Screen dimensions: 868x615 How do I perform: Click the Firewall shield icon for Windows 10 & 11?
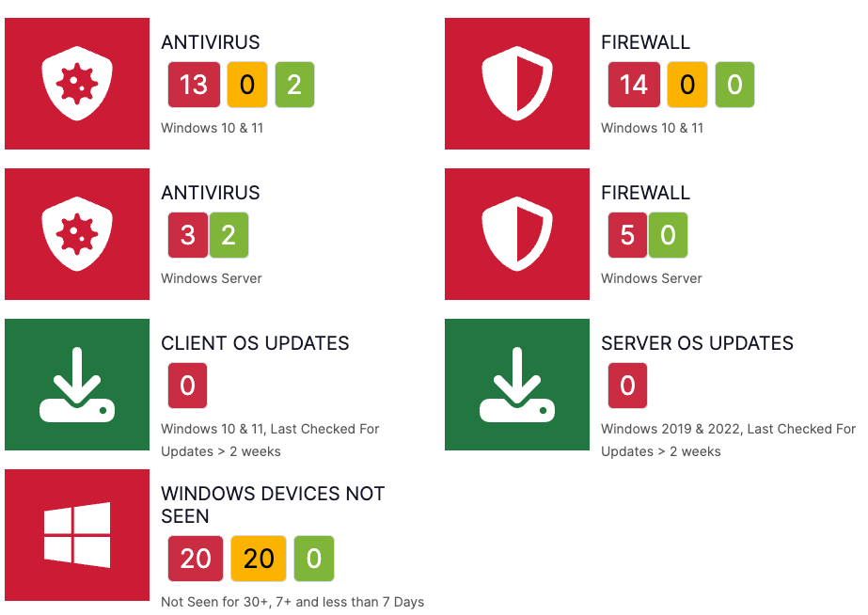pos(517,84)
